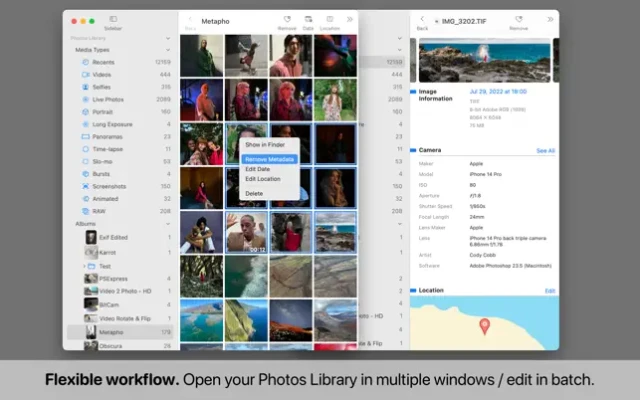Viewport: 640px width, 400px height.
Task: Select thumbnail of woman in floral dress
Action: (x=335, y=100)
